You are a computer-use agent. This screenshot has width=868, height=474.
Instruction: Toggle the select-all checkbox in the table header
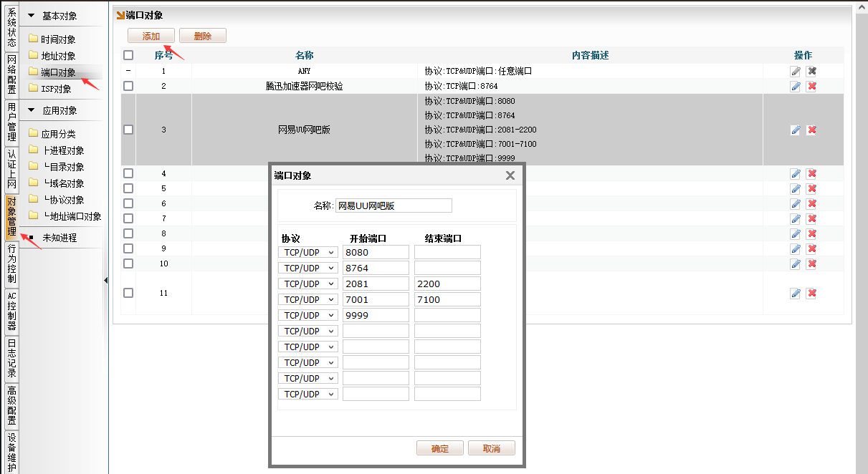128,55
